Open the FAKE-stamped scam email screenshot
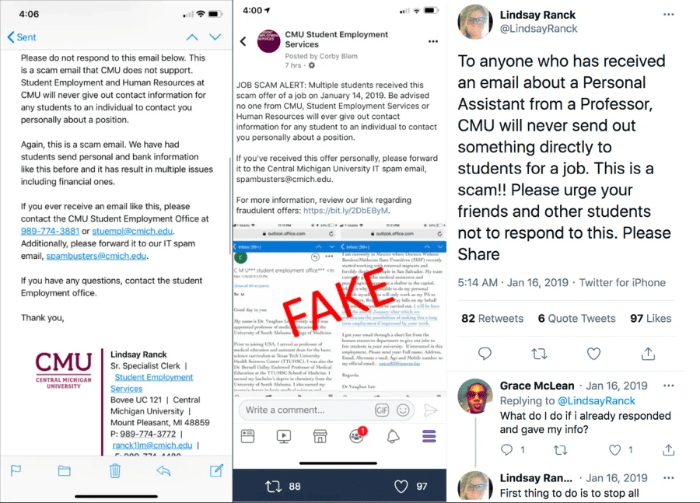Image resolution: width=700 pixels, height=503 pixels. tap(339, 306)
